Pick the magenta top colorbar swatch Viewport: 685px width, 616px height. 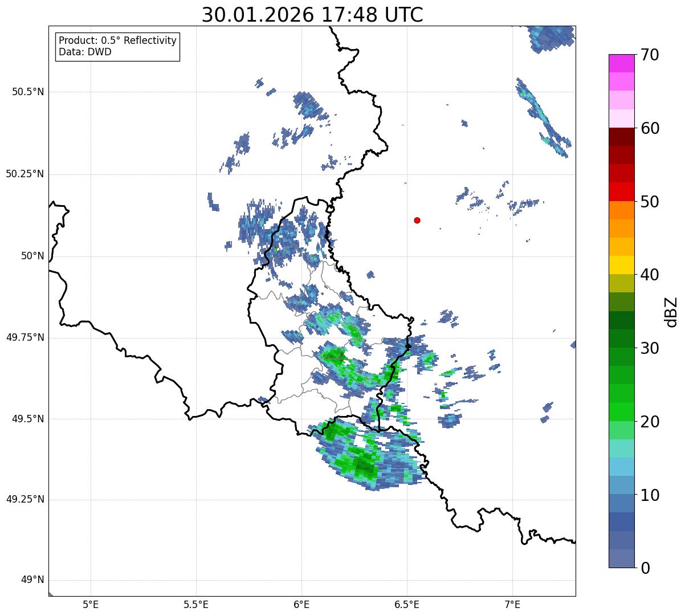621,63
